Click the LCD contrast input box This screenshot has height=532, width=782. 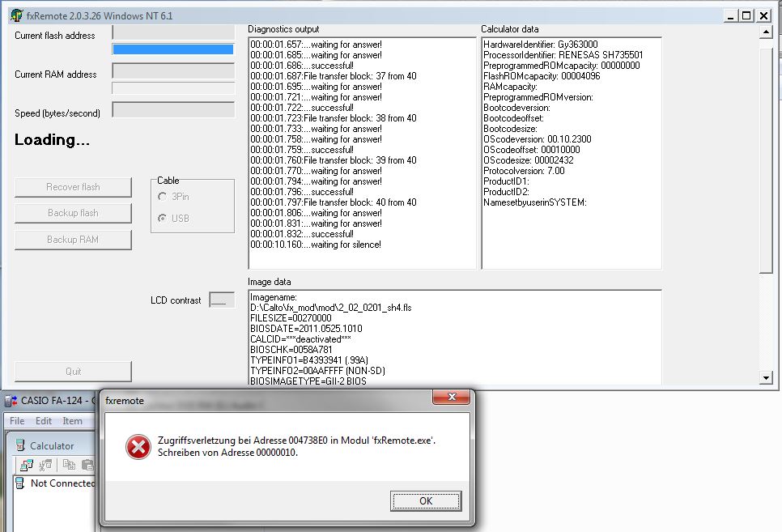pyautogui.click(x=222, y=300)
